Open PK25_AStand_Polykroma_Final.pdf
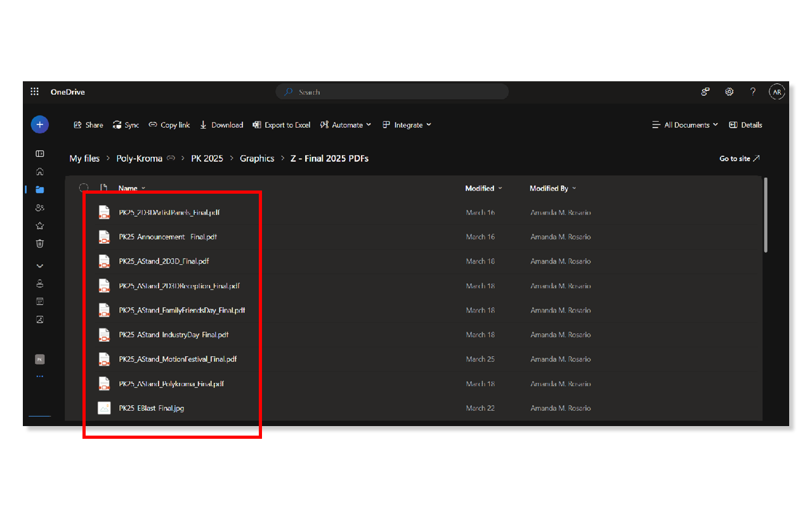The image size is (812, 508). (171, 384)
